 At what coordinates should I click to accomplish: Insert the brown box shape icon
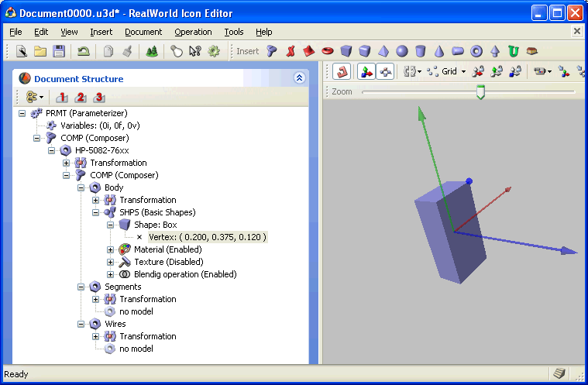[532, 51]
